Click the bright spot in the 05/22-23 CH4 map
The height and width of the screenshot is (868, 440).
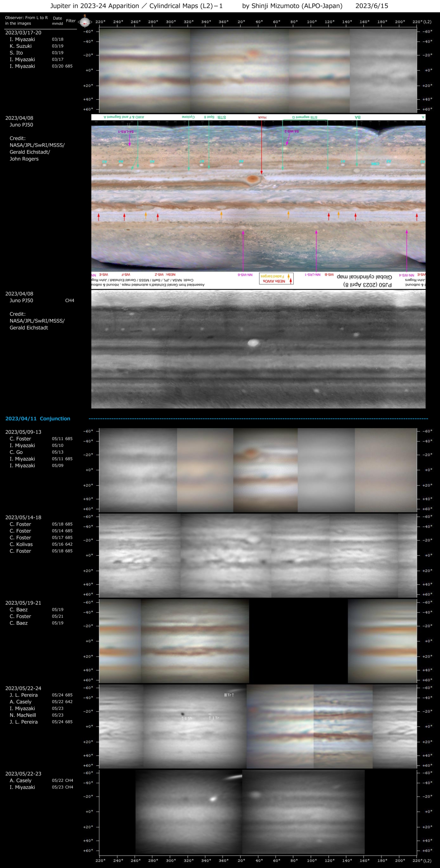[213, 799]
